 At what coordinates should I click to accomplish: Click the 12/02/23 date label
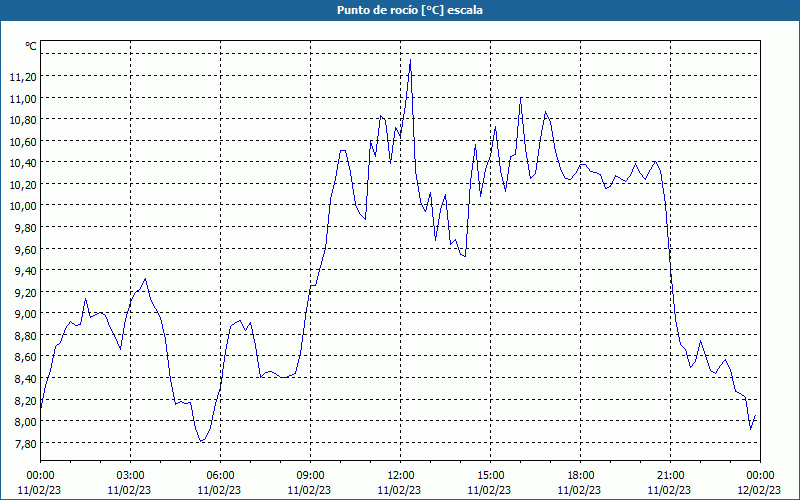pos(759,490)
